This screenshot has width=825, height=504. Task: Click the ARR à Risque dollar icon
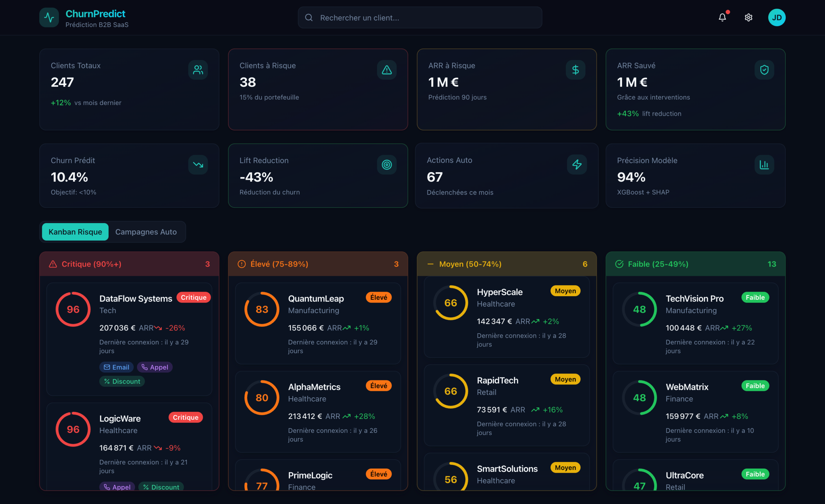point(575,70)
